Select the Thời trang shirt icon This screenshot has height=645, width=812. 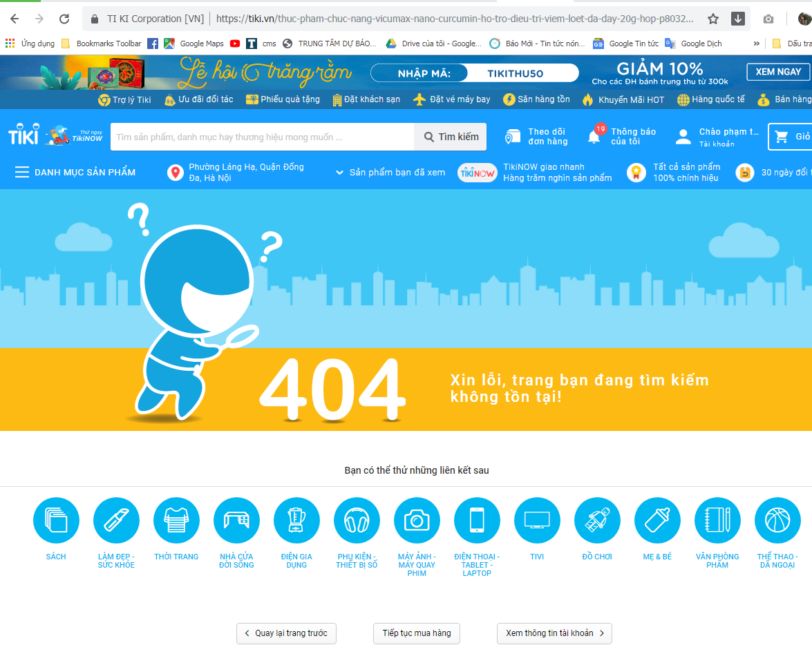point(176,521)
